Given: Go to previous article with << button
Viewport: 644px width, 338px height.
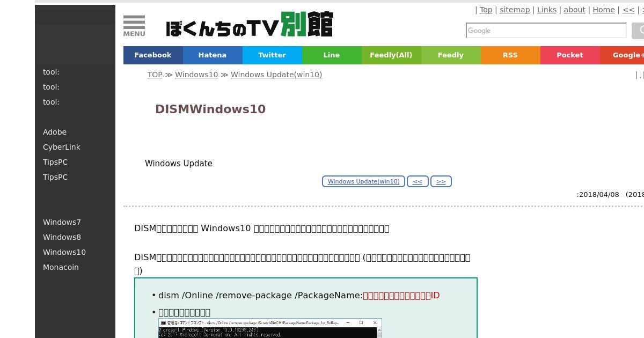Looking at the screenshot, I should point(418,181).
